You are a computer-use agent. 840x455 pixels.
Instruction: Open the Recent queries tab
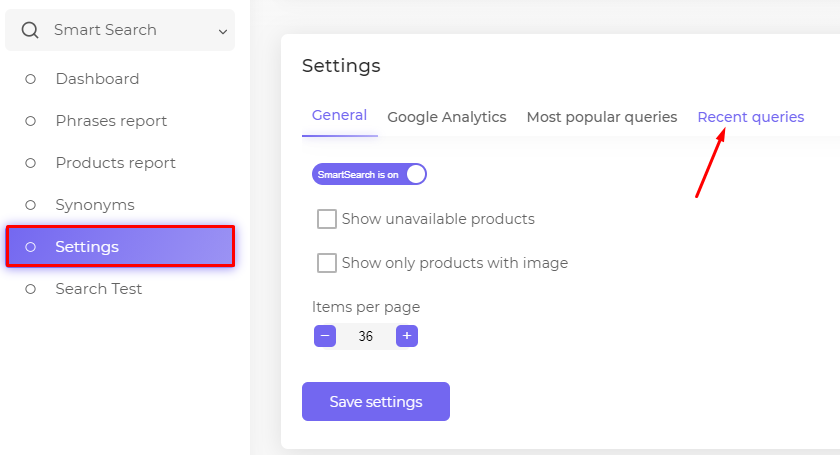click(x=751, y=117)
